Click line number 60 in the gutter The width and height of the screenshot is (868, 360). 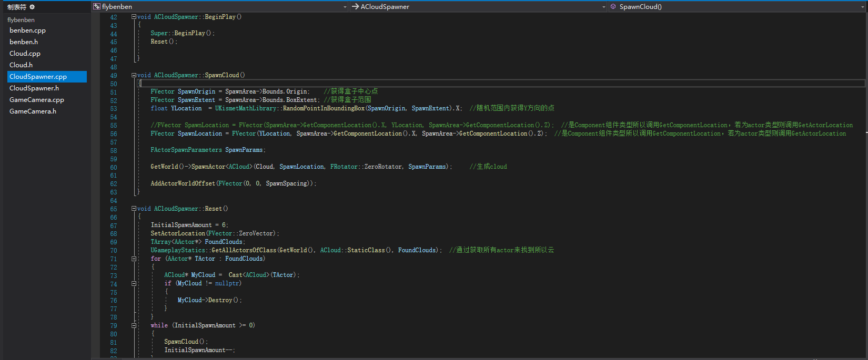coord(114,168)
